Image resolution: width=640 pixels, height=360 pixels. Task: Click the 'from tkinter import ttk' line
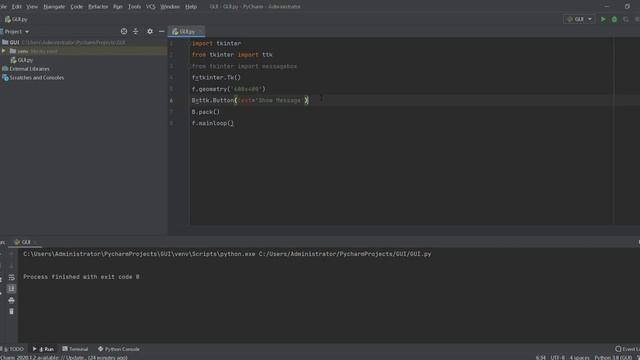(232, 55)
